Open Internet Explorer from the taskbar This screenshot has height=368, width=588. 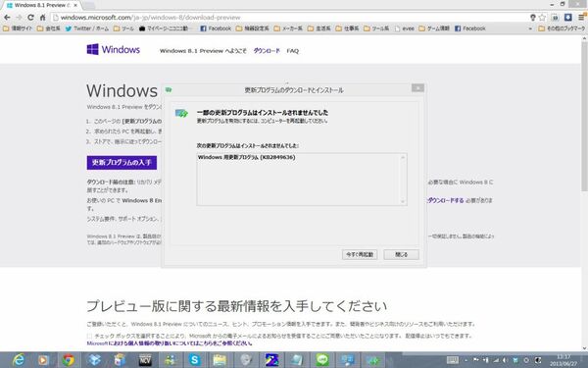[18, 360]
